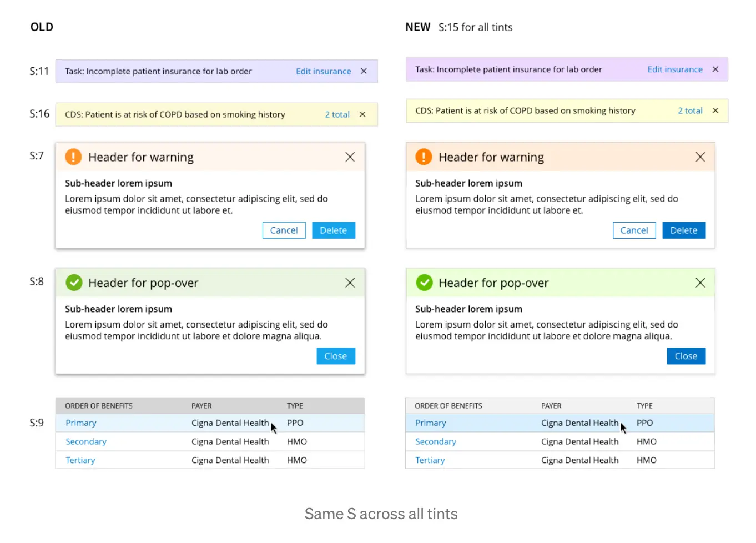This screenshot has width=756, height=543.
Task: Click green checkmark icon in left pop-over
Action: point(74,283)
